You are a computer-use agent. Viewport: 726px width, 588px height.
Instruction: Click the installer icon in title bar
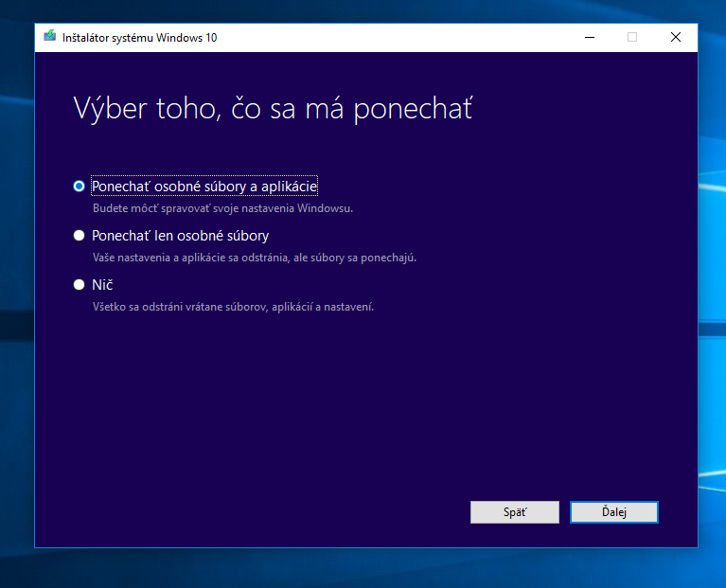tap(49, 36)
